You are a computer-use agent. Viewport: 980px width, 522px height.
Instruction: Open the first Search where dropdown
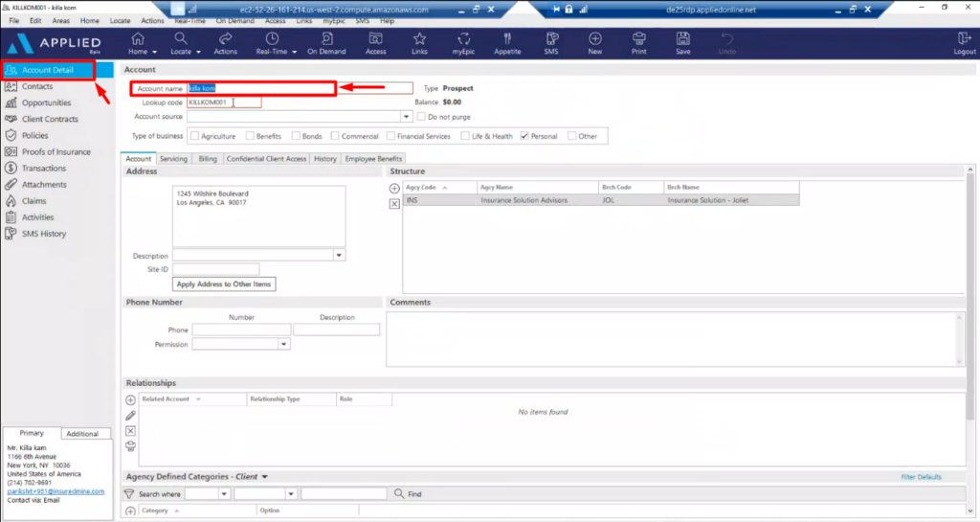click(224, 494)
